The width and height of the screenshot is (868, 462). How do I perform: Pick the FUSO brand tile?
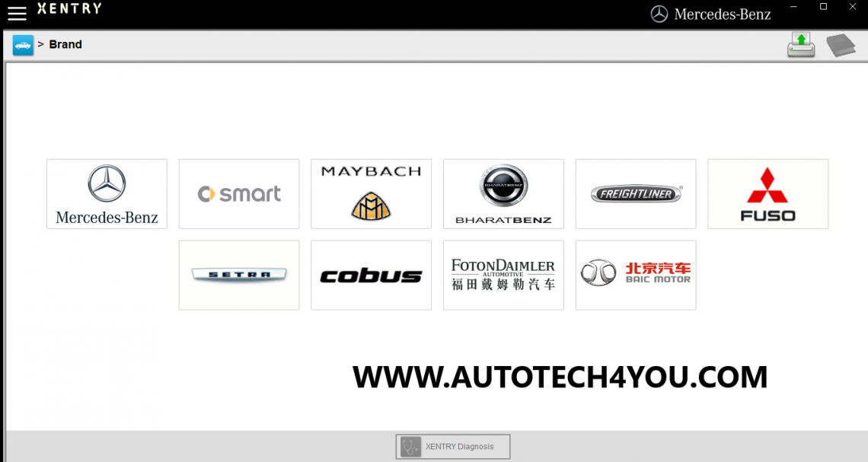767,193
